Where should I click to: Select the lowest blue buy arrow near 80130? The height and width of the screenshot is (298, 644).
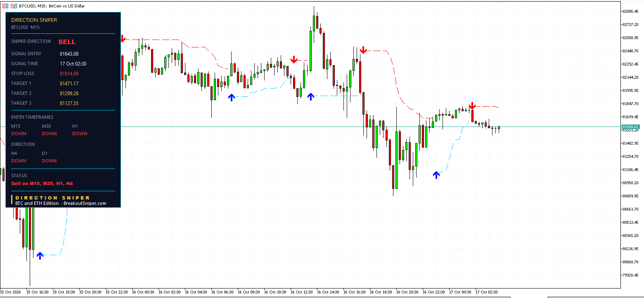40,256
